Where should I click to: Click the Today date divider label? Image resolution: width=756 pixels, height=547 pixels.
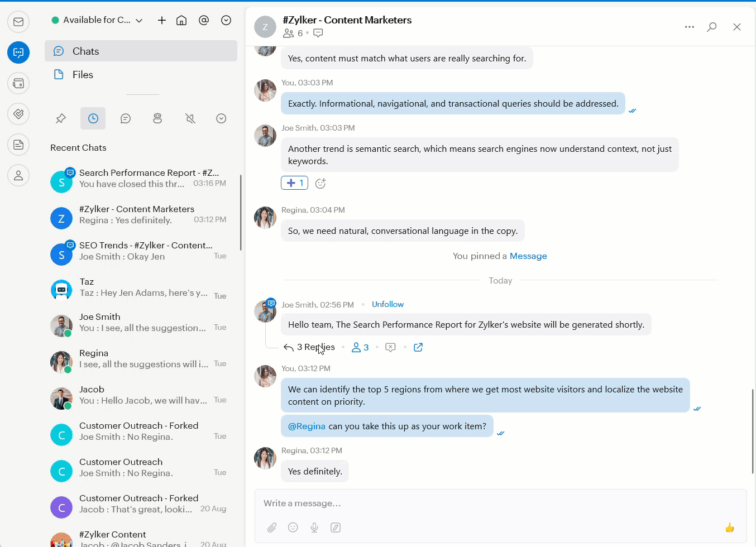[x=500, y=281]
